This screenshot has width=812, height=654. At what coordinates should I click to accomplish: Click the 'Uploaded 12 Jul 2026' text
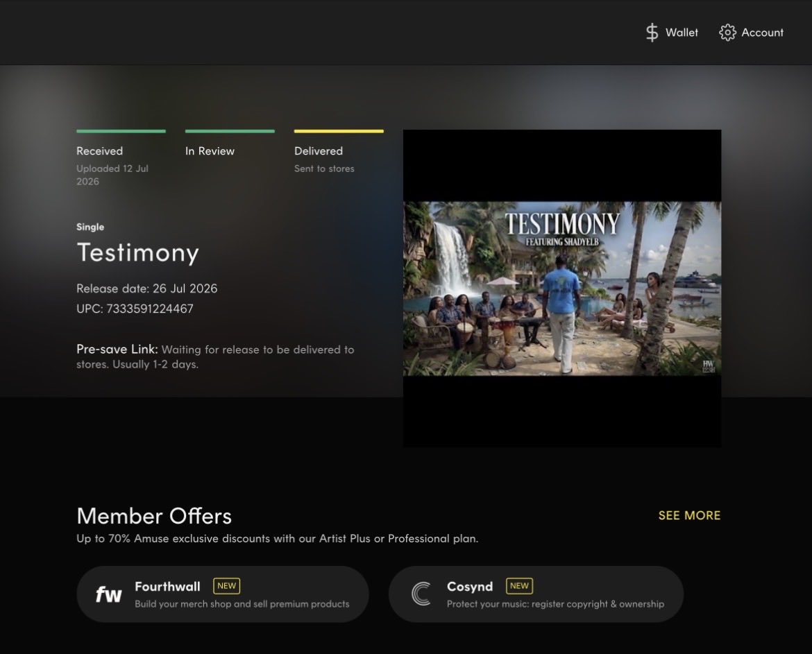(112, 175)
